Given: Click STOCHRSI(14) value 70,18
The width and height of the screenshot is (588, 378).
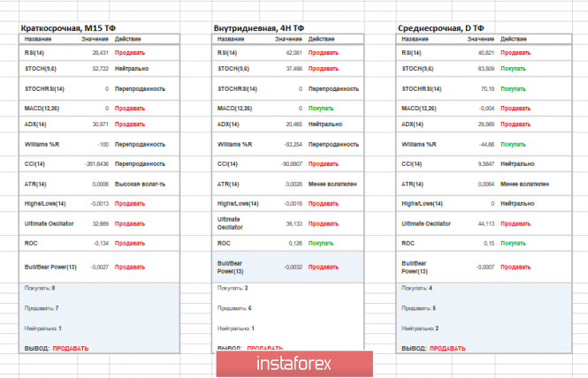Looking at the screenshot, I should coord(487,89).
